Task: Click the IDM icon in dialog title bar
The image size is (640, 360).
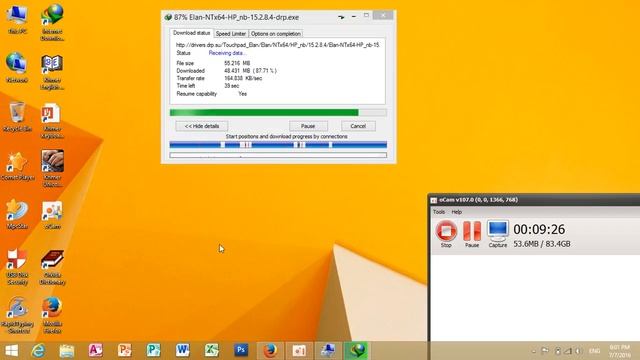Action: click(x=168, y=18)
